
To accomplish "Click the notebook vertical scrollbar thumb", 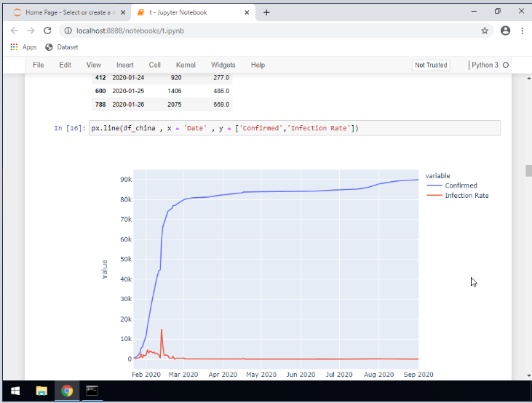I will point(528,171).
